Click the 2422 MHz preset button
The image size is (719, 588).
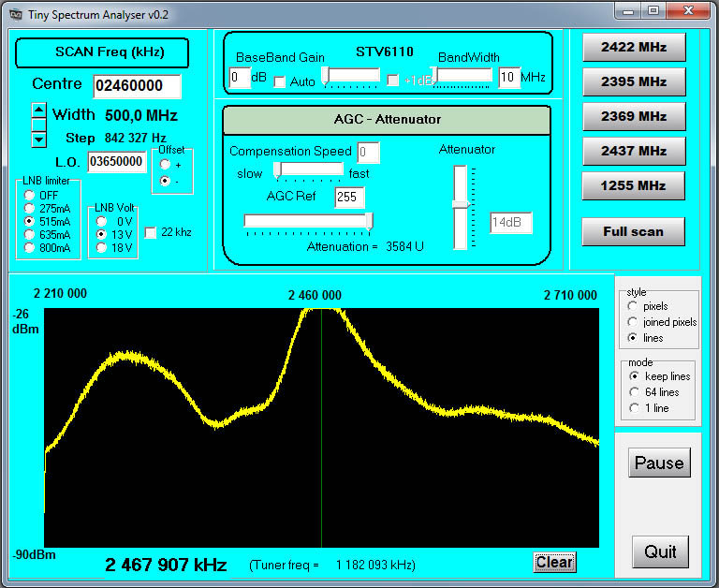pos(634,47)
